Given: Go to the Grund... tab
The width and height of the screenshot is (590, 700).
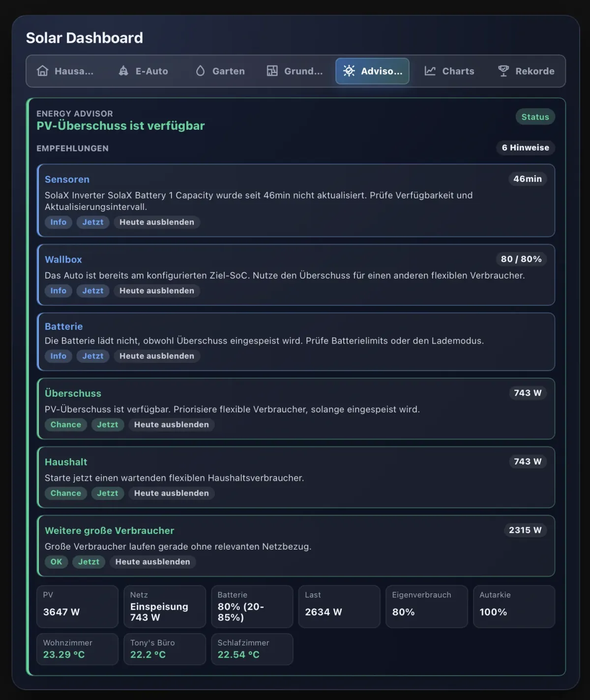Looking at the screenshot, I should [295, 71].
